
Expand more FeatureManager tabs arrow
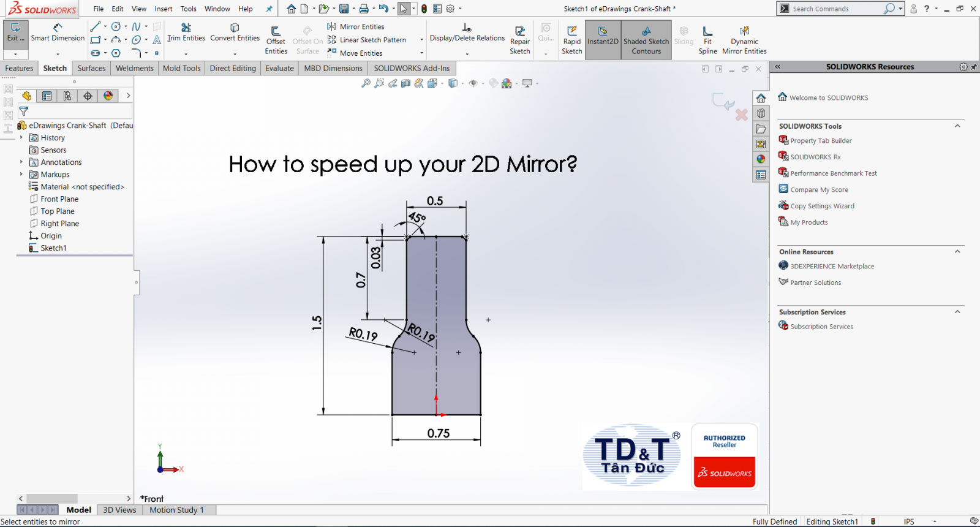pos(128,96)
